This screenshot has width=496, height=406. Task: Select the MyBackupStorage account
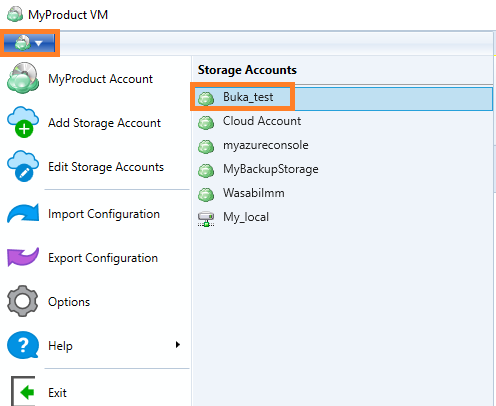tap(343, 170)
